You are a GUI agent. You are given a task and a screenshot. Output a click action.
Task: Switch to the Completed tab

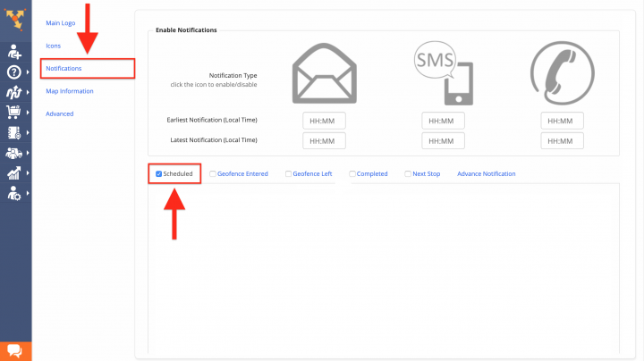[x=372, y=174]
